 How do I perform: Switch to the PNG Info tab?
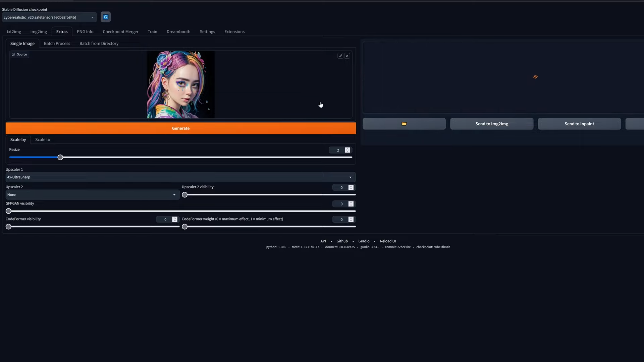tap(85, 32)
